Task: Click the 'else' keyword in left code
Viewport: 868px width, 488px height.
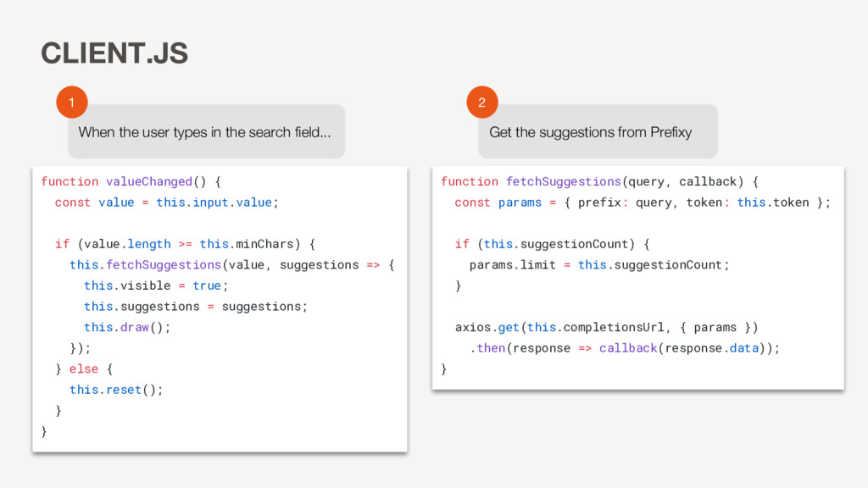Action: pyautogui.click(x=84, y=369)
